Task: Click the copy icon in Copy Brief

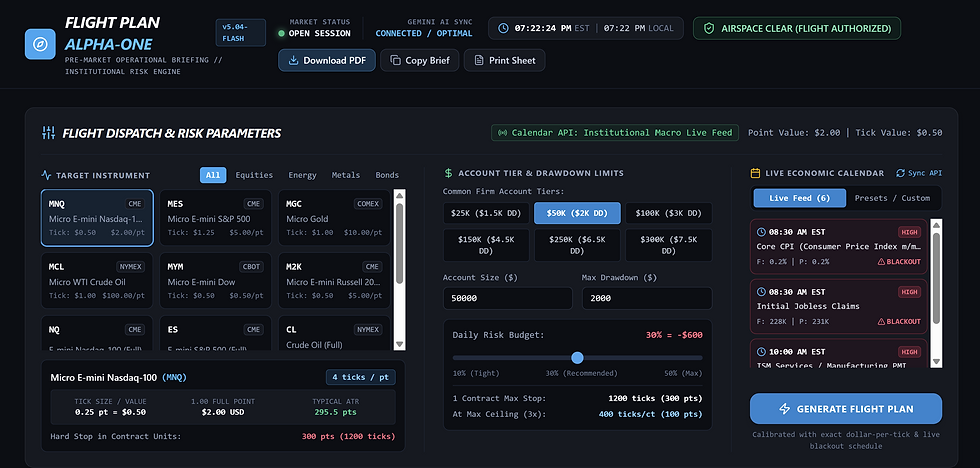Action: coord(395,61)
